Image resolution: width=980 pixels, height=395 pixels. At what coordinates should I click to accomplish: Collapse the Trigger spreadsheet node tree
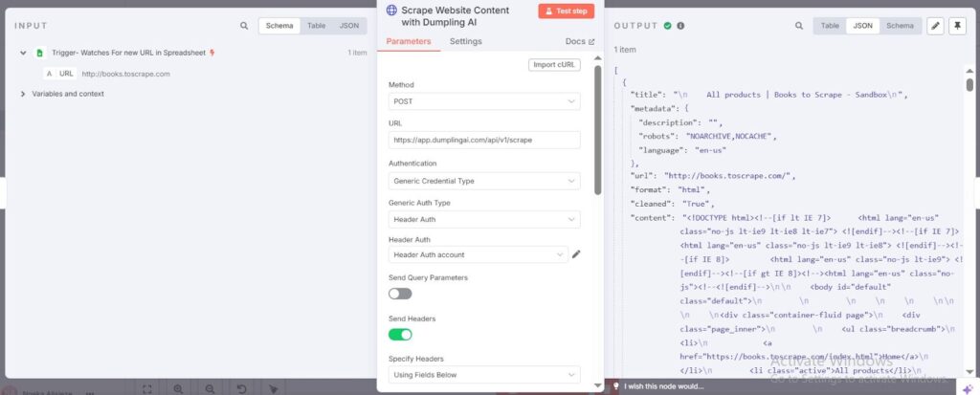click(x=23, y=53)
